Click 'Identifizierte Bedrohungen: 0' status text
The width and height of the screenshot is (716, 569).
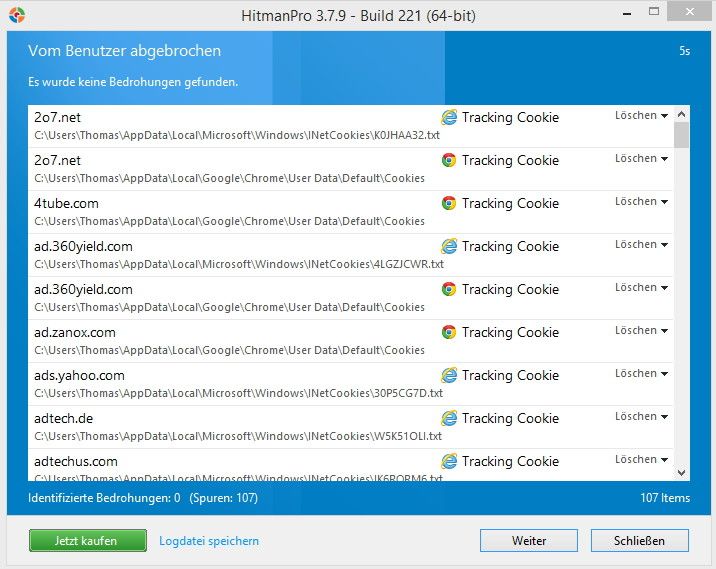pos(104,498)
